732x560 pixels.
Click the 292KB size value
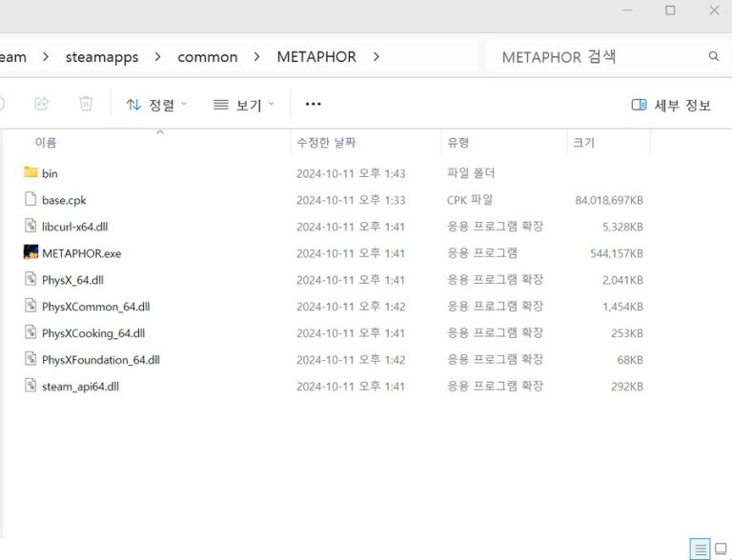[x=627, y=387]
